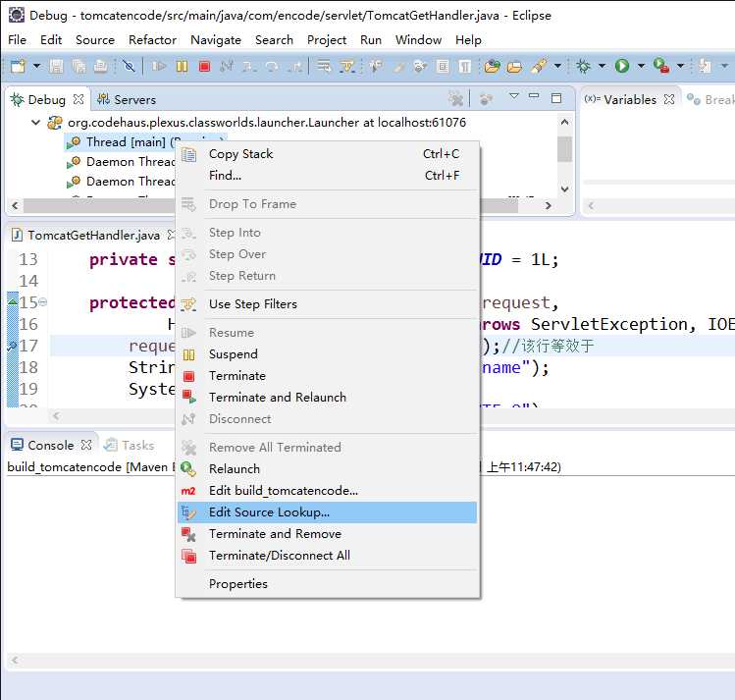Click the Open Task folder toolbar icon
The height and width of the screenshot is (700, 735).
coord(514,66)
